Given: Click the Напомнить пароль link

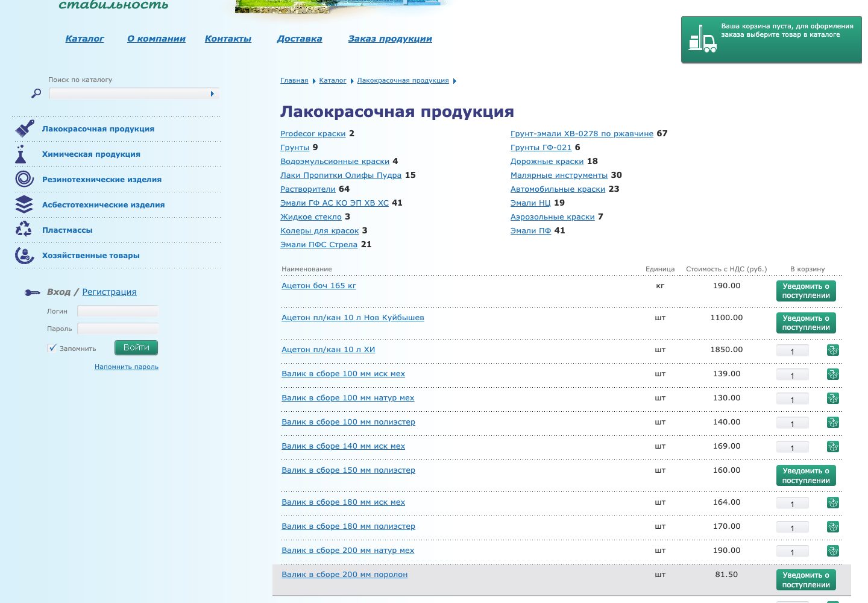Looking at the screenshot, I should click(x=127, y=367).
